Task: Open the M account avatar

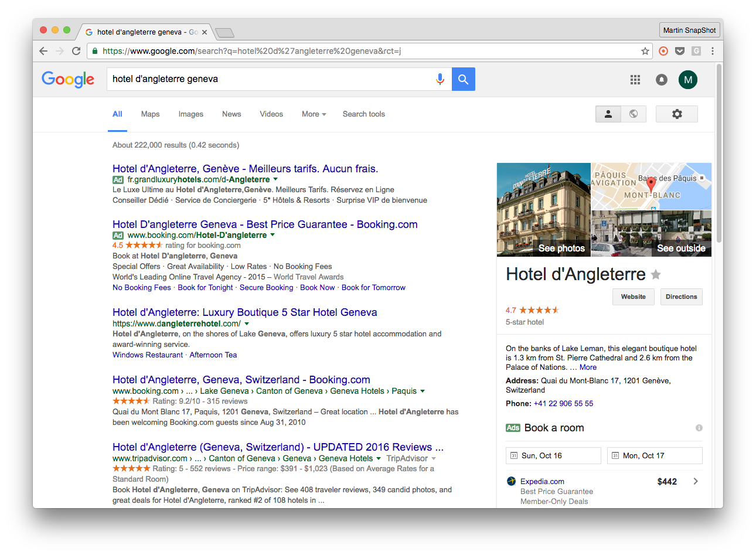Action: click(x=688, y=80)
